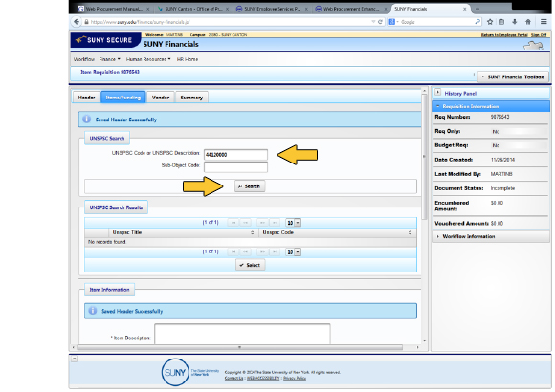Click the browser address bar
Viewport: 555px width, 392px height.
(x=230, y=22)
